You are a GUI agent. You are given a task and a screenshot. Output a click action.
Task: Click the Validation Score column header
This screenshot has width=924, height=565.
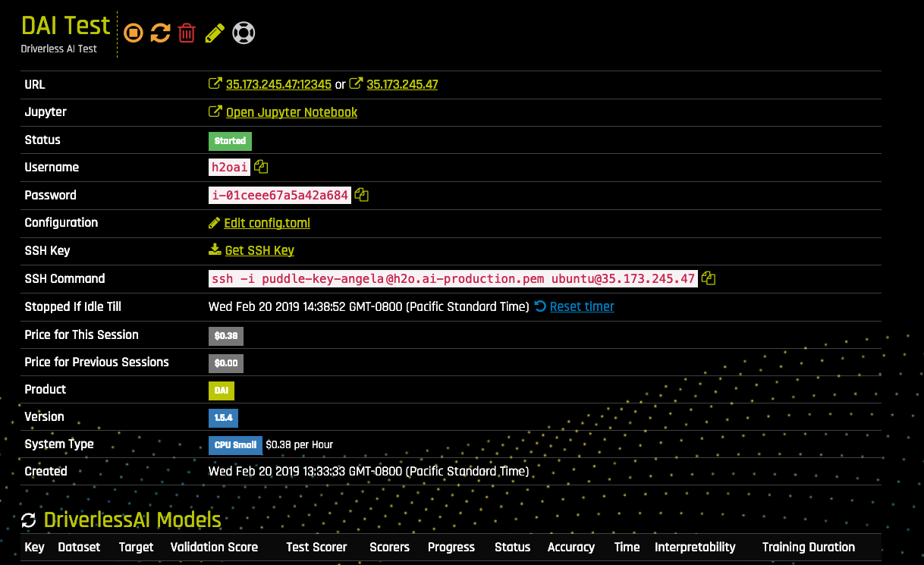click(214, 547)
